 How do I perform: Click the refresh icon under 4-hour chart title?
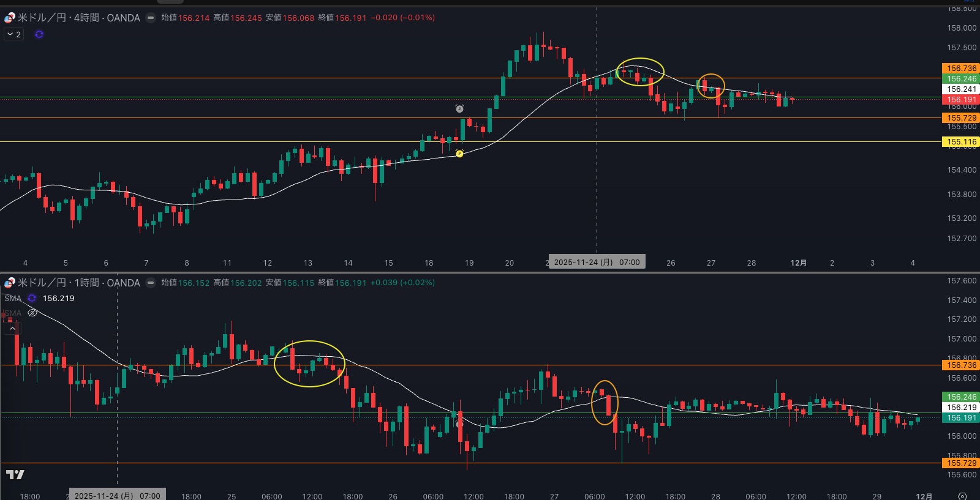(x=39, y=34)
